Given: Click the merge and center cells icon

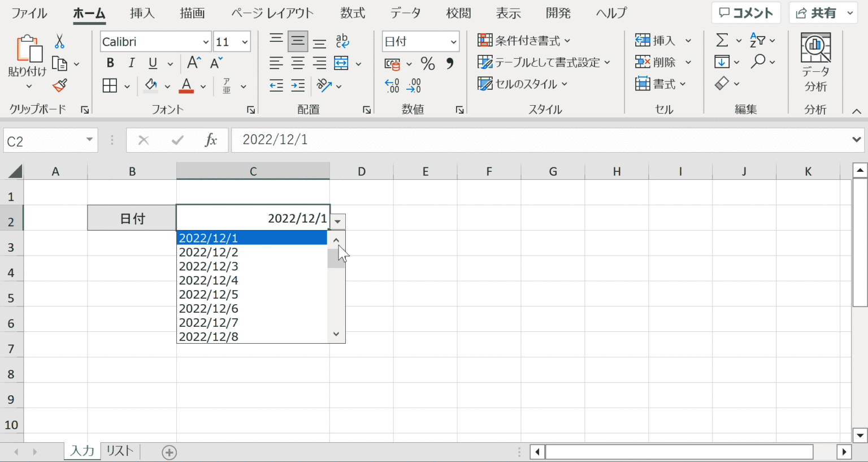Looking at the screenshot, I should coord(341,63).
